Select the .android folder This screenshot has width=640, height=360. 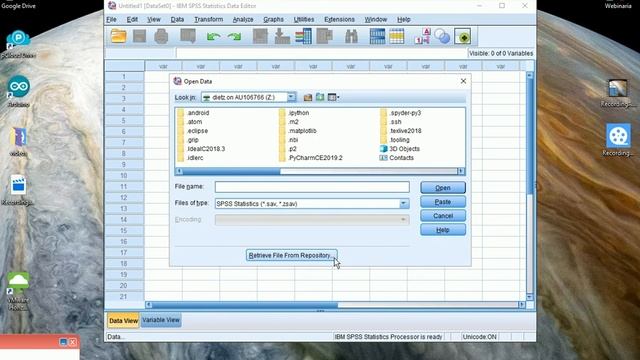click(x=193, y=113)
